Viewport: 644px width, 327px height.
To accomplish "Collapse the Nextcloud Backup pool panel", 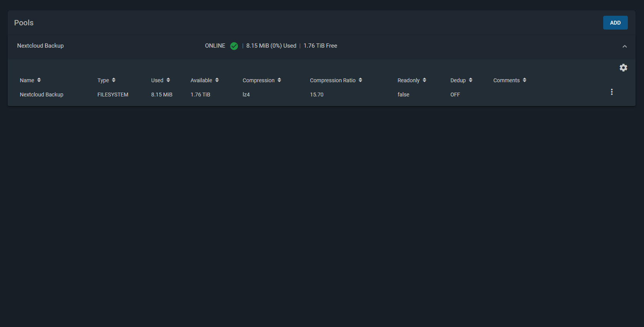I will coord(624,46).
